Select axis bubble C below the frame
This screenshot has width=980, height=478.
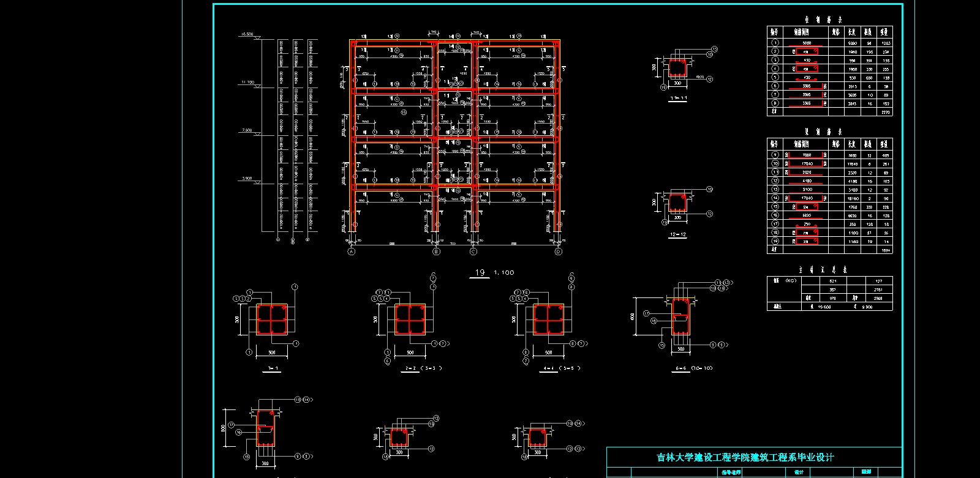point(473,252)
